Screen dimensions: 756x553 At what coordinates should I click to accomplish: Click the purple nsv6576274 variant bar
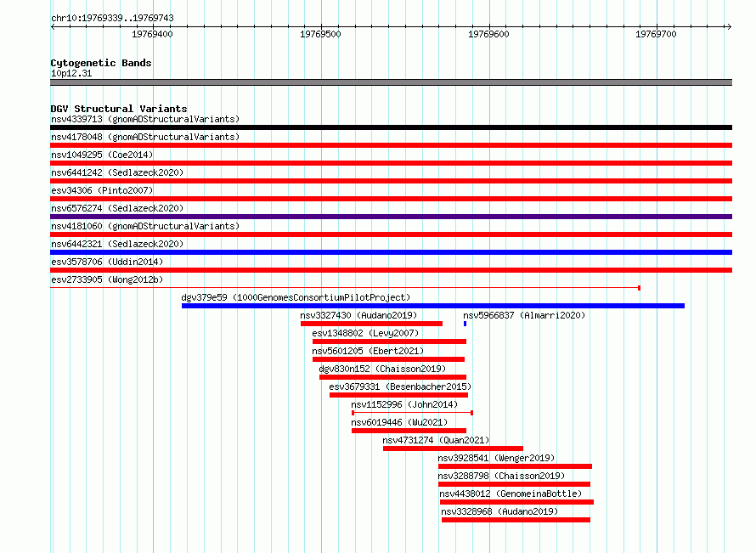point(391,217)
